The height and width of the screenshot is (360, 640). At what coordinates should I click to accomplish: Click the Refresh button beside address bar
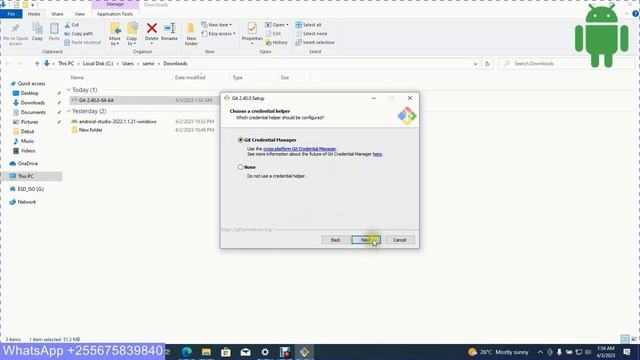pos(487,64)
